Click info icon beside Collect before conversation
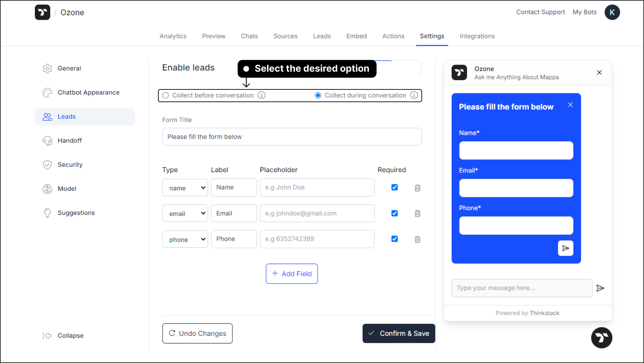The image size is (644, 363). click(261, 95)
